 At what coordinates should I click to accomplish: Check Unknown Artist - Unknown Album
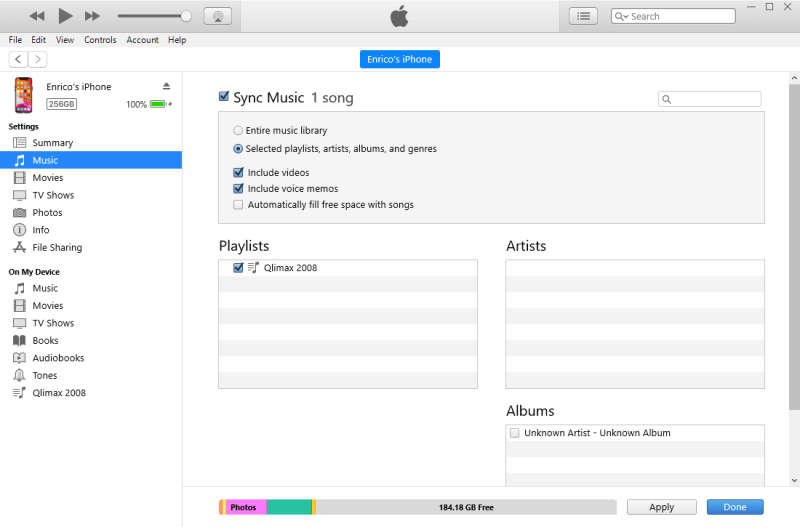(x=514, y=433)
